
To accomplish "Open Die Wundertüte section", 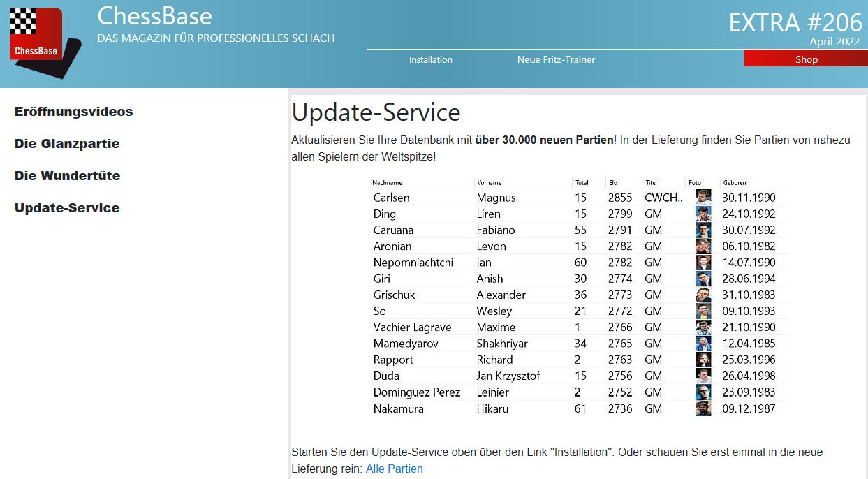I will (67, 176).
